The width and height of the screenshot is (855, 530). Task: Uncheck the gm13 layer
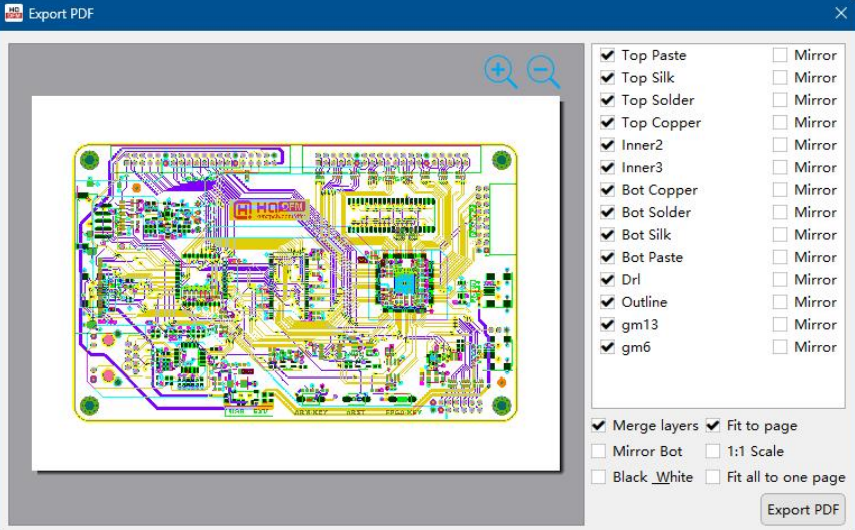point(607,325)
